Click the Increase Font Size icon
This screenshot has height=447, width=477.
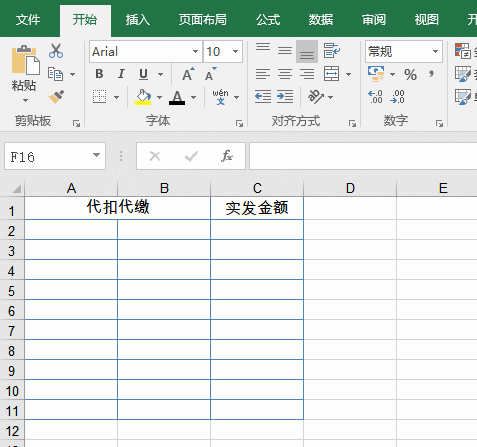(x=188, y=74)
